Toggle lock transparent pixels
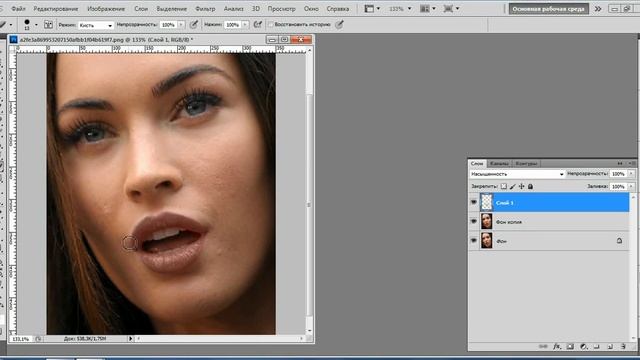Screen dimensions: 640x360 tap(504, 187)
